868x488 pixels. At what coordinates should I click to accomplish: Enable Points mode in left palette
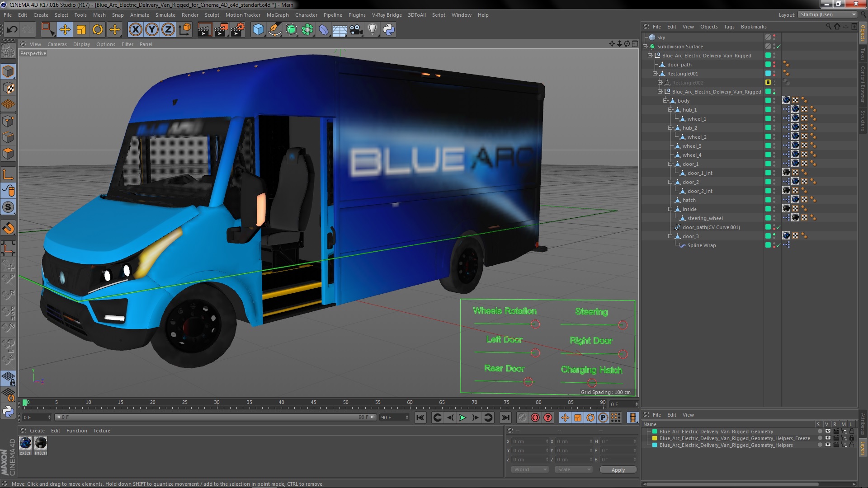pyautogui.click(x=8, y=121)
